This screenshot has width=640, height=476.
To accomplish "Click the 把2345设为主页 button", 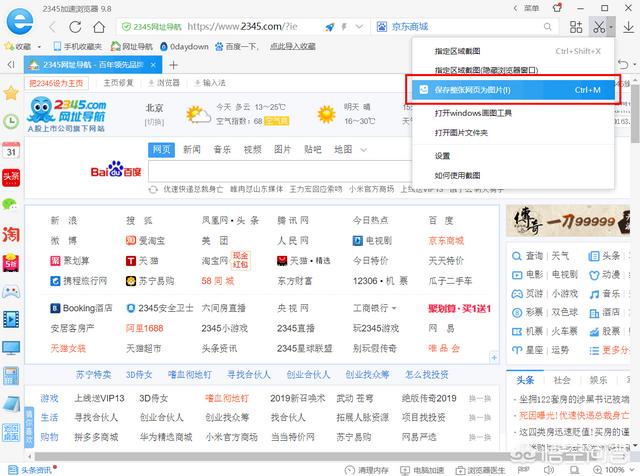I will (56, 83).
